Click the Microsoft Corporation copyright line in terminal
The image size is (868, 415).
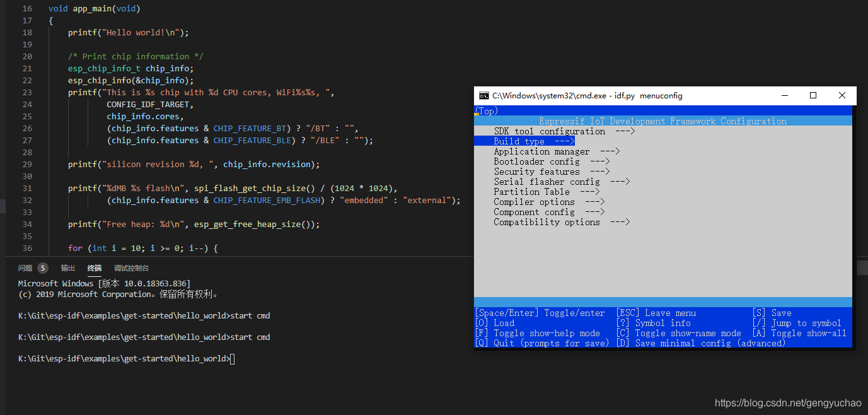[119, 295]
